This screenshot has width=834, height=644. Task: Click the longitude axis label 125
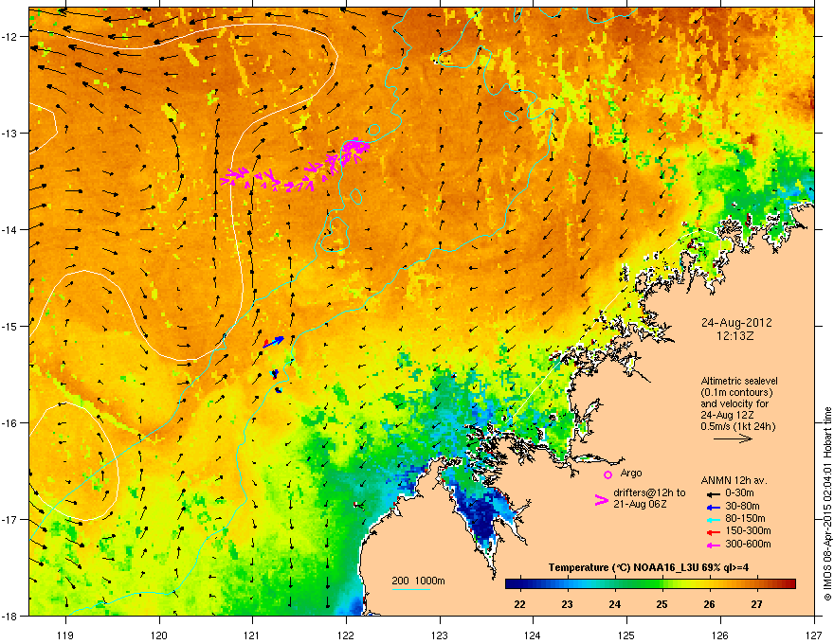[x=626, y=635]
